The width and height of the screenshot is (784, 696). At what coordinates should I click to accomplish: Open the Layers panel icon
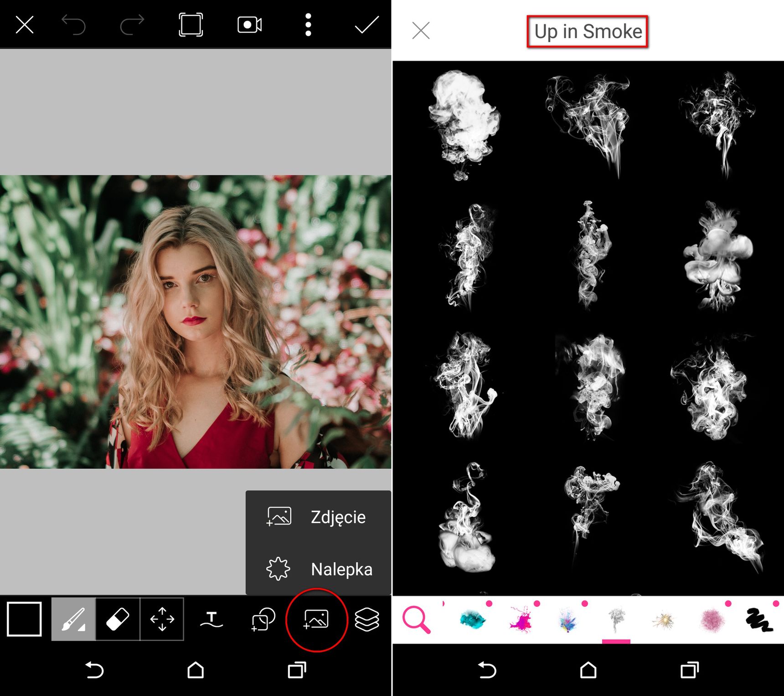(x=367, y=619)
